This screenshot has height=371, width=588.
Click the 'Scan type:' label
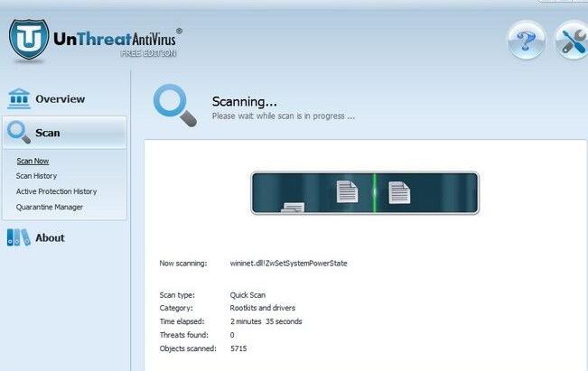(177, 295)
